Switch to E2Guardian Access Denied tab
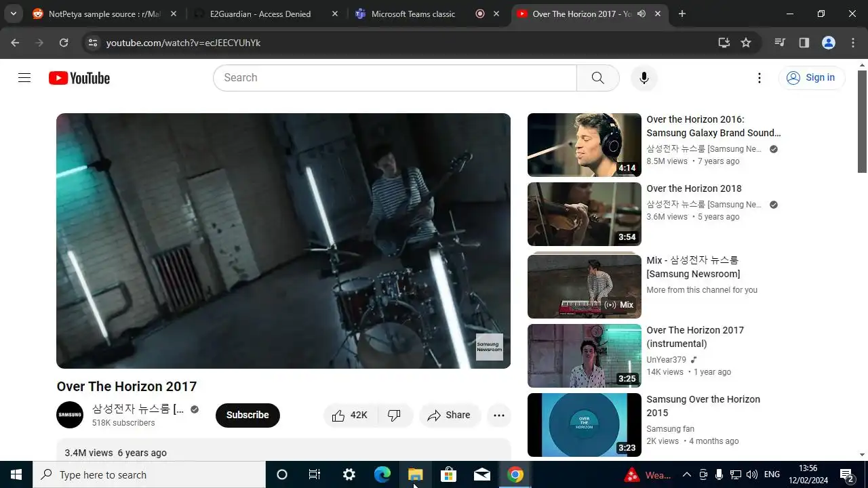The image size is (868, 488). (x=260, y=14)
